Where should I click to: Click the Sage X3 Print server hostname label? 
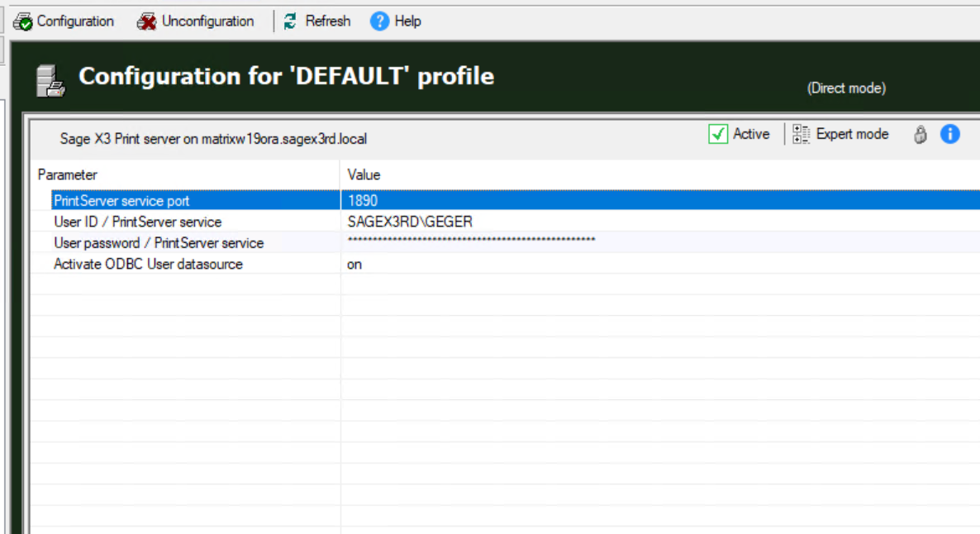(x=213, y=139)
